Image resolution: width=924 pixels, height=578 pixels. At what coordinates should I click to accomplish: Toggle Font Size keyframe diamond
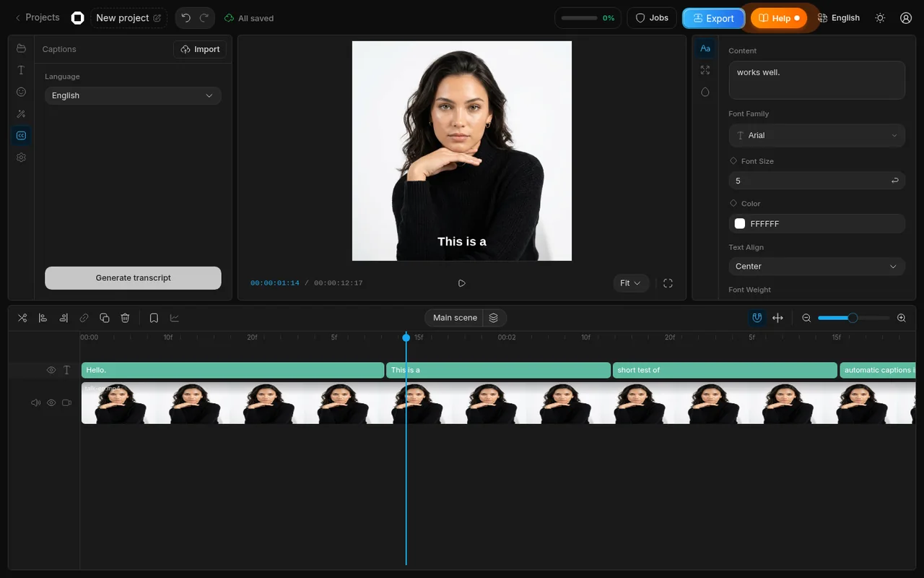(x=733, y=161)
